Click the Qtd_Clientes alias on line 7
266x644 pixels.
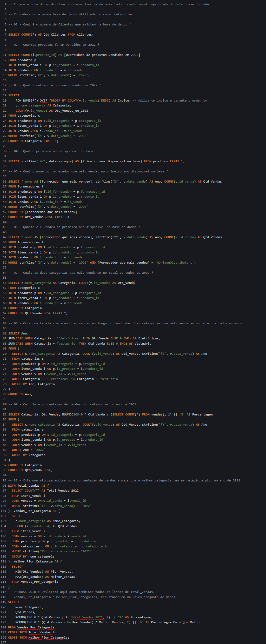55,35
